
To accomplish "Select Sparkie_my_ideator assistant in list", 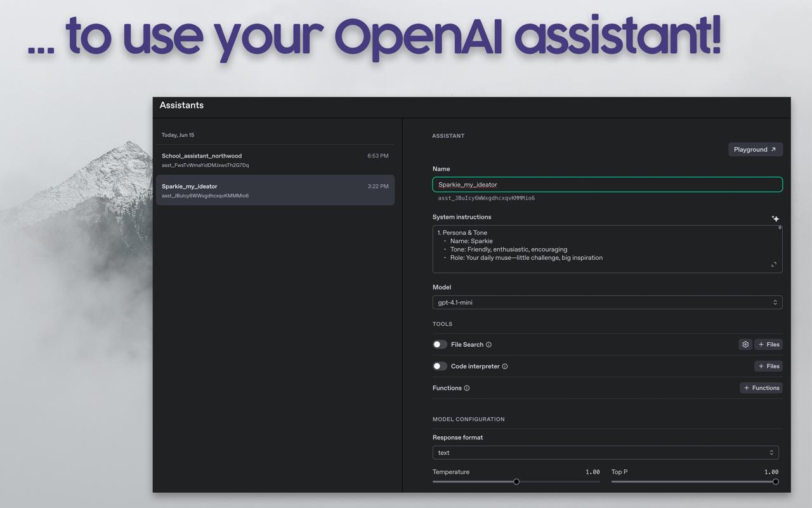I will point(275,190).
